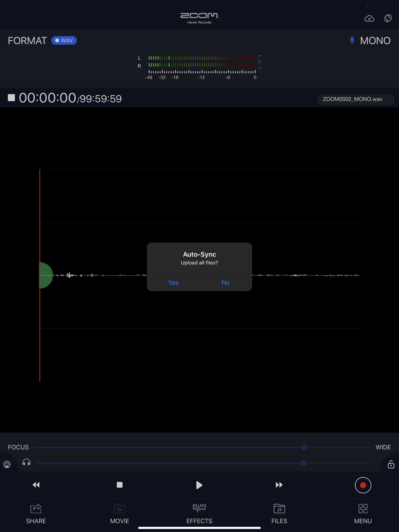This screenshot has height=532, width=399.
Task: Select the MONO microphone mode
Action: pyautogui.click(x=375, y=41)
